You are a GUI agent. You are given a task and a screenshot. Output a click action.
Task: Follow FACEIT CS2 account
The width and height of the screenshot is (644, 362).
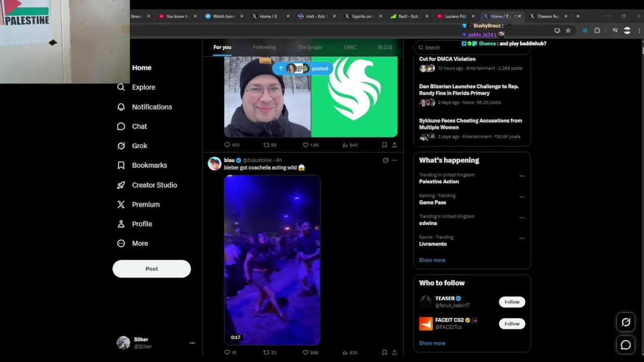[x=512, y=324]
